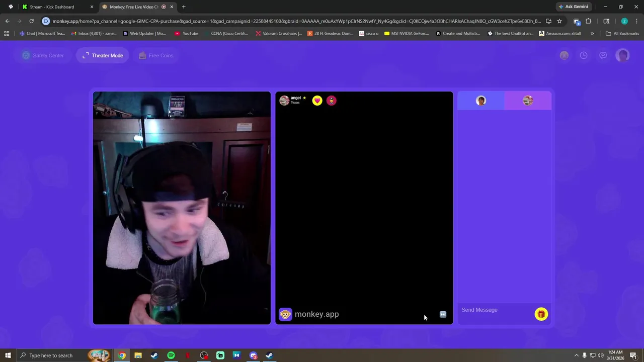Reload the monkey.app page
644x362 pixels.
coord(31,21)
